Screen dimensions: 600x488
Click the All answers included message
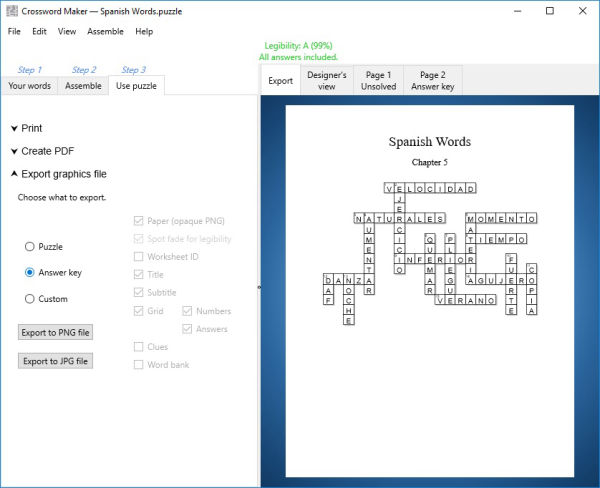pyautogui.click(x=298, y=57)
